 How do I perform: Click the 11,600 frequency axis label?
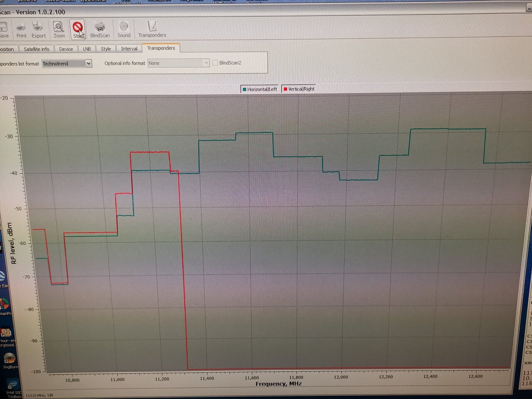[251, 378]
